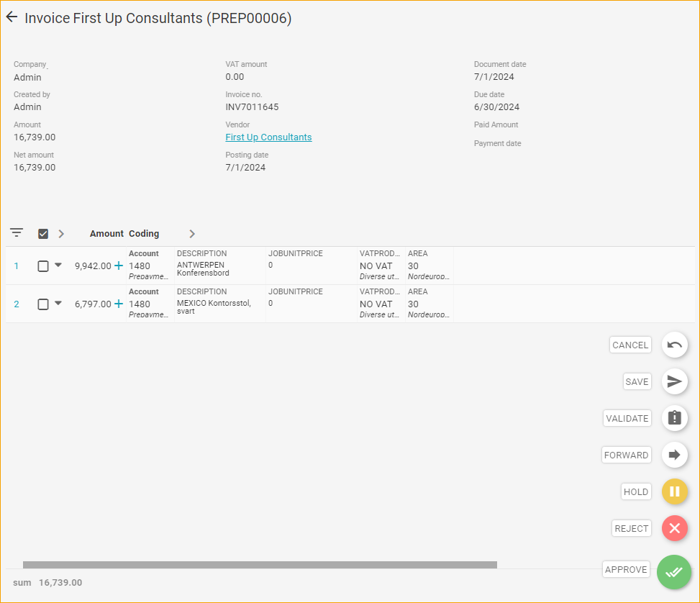
Task: Expand the chevron next to Coding header
Action: [x=191, y=234]
